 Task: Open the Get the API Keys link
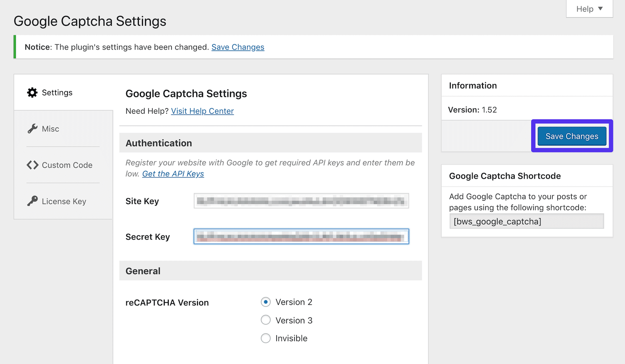(x=173, y=174)
